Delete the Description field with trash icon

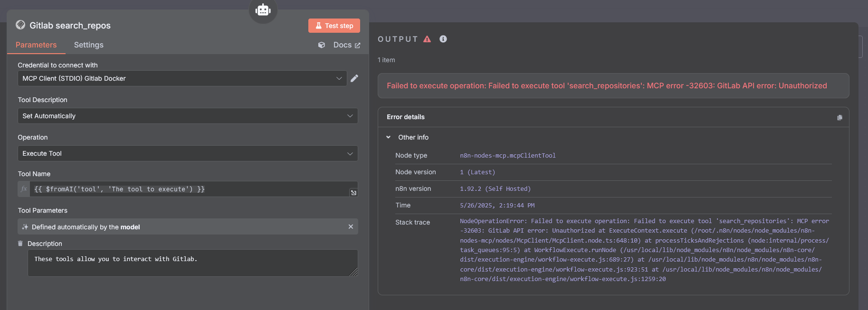(x=20, y=244)
